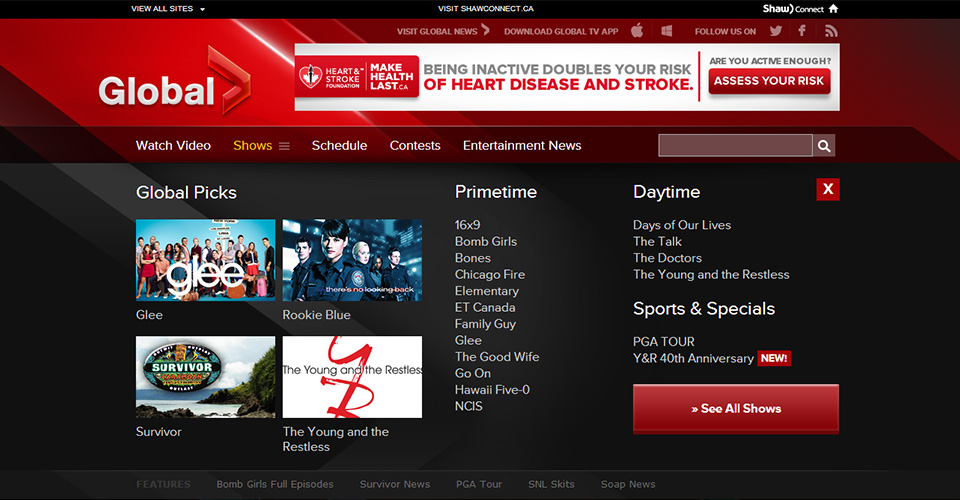
Task: Click Visit Shawconnect.ca link
Action: coord(486,9)
